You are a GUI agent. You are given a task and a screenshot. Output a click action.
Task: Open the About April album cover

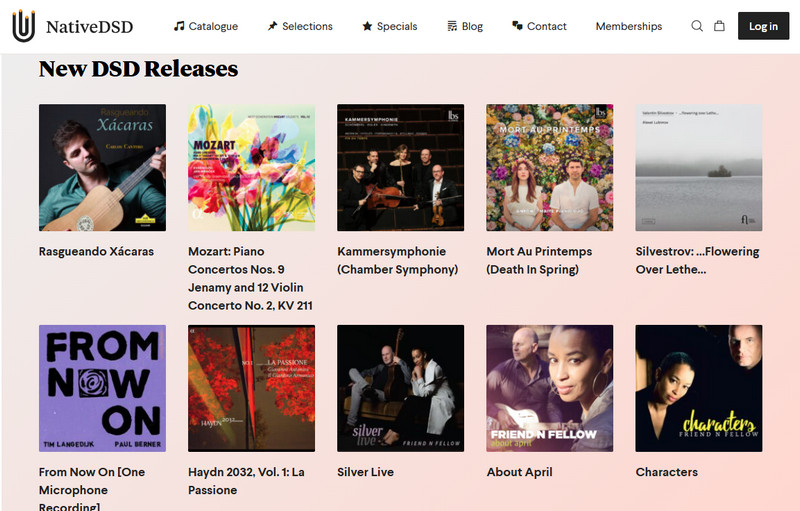tap(549, 388)
